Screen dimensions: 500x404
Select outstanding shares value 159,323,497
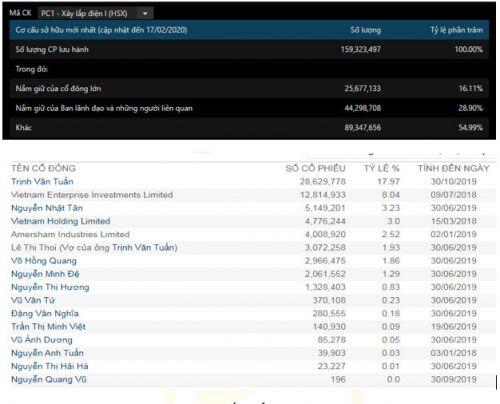pyautogui.click(x=361, y=49)
